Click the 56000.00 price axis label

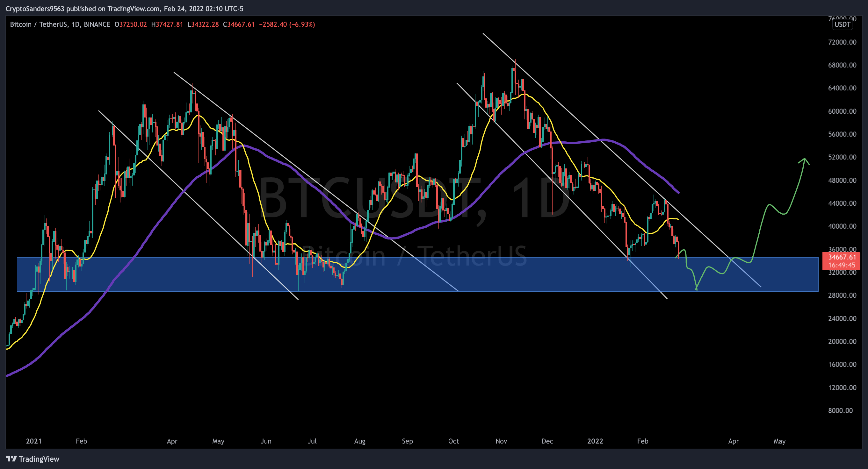click(842, 134)
